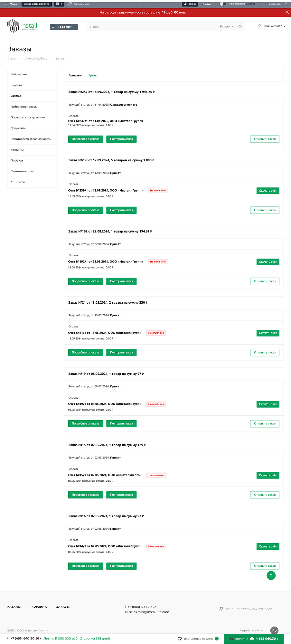Click the reset cache refresh icon
This screenshot has height=644, width=291.
coord(70,4)
